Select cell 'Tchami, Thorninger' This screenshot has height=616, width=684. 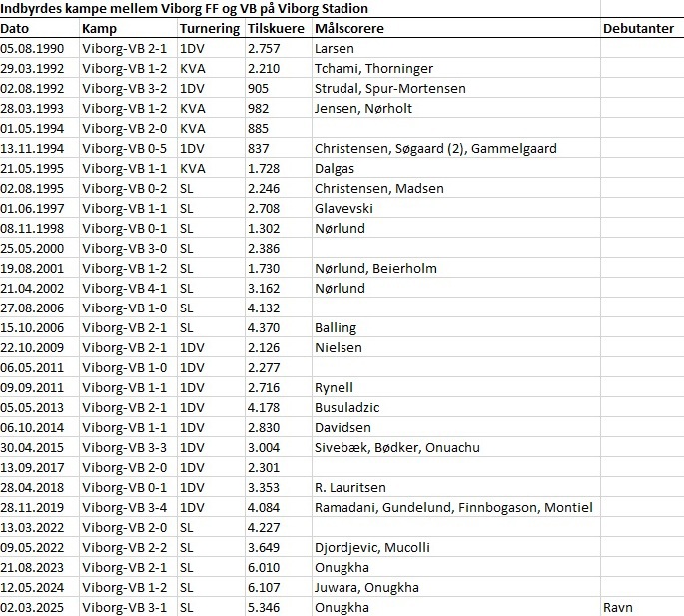pos(373,69)
